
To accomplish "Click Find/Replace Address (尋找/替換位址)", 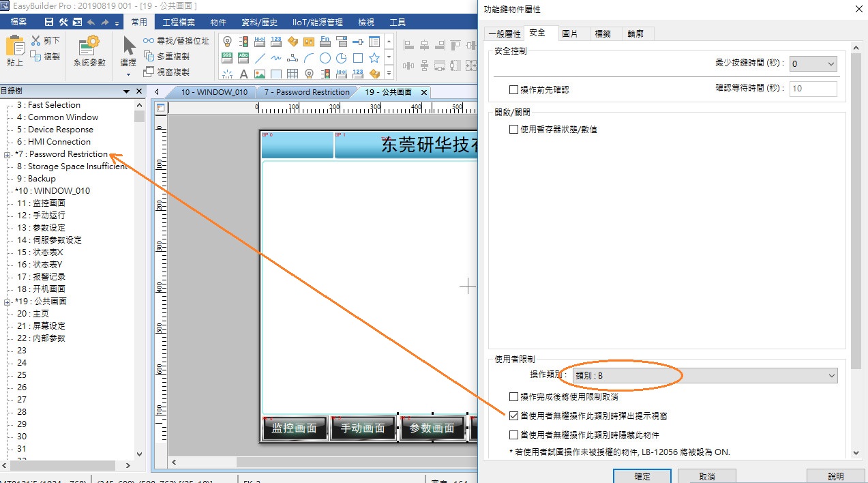I will coord(176,41).
